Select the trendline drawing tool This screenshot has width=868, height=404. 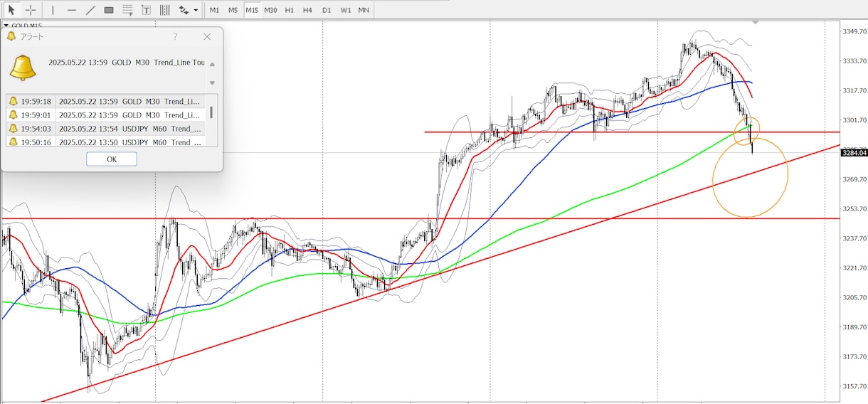click(x=90, y=10)
